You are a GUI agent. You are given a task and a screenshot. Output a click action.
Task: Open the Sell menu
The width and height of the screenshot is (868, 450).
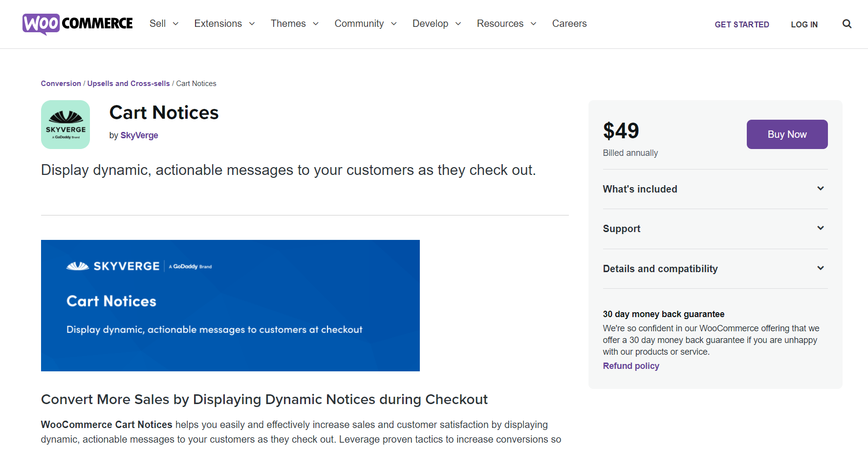point(164,23)
